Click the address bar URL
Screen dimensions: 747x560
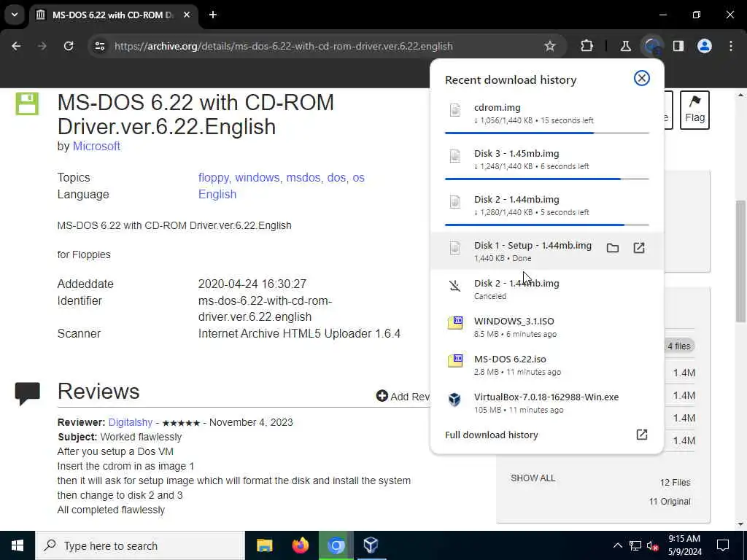tap(284, 46)
